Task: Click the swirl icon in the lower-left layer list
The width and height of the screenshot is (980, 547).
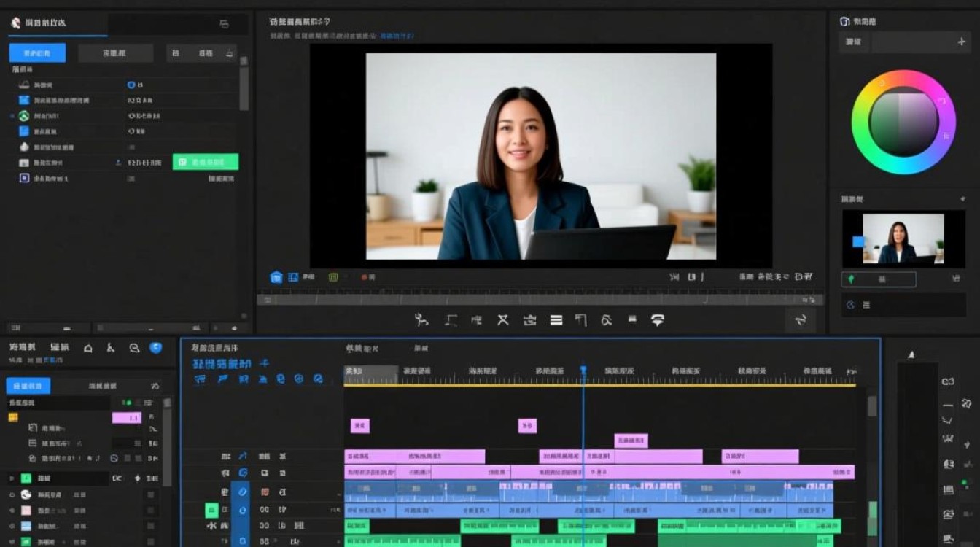Action: pos(26,494)
